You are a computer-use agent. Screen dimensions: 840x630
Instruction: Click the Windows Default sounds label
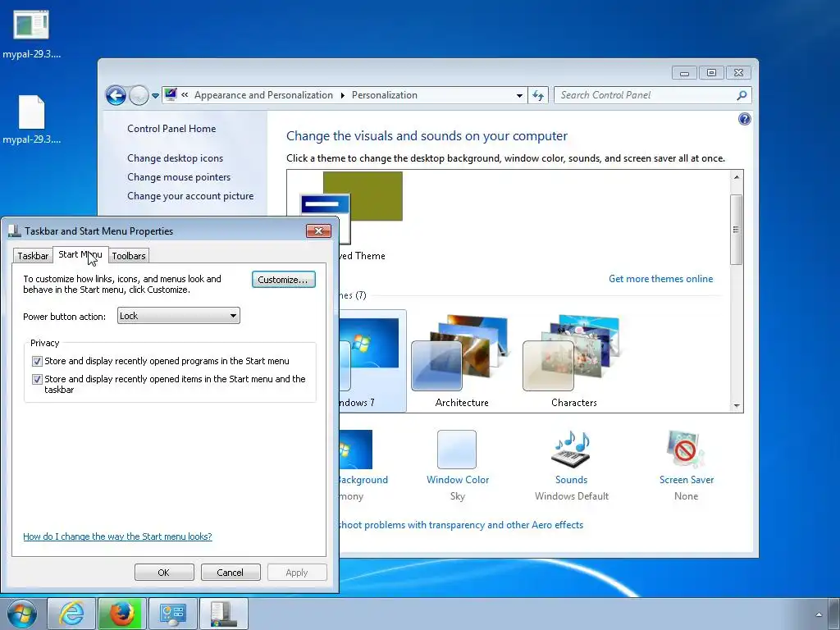pyautogui.click(x=572, y=496)
